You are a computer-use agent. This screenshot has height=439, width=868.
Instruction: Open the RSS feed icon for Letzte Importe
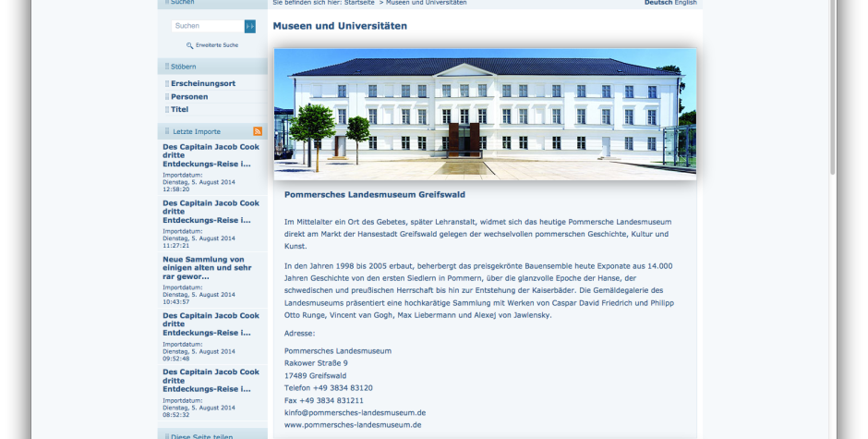(x=258, y=131)
